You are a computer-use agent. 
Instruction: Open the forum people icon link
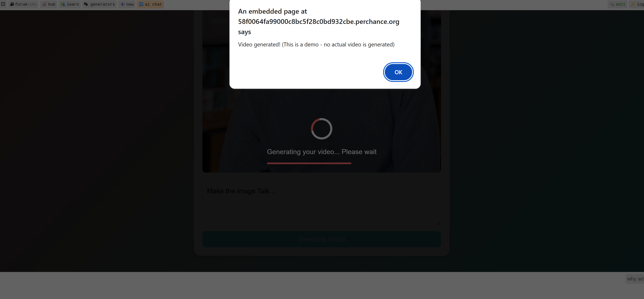point(12,4)
